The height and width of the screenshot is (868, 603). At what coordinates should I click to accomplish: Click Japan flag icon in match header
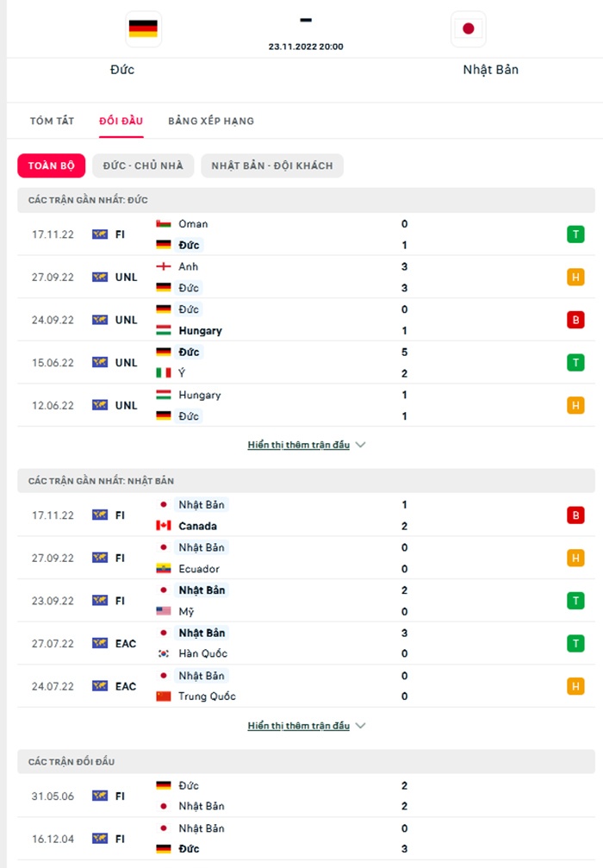click(x=469, y=28)
